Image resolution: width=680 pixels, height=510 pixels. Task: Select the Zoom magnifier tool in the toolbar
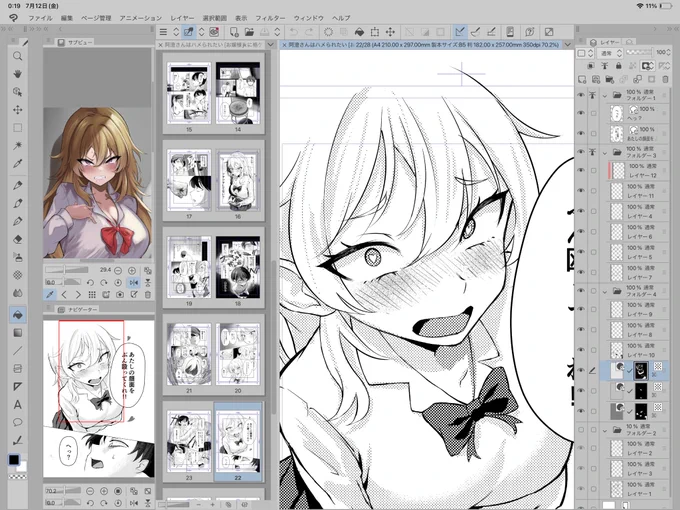coord(17,56)
